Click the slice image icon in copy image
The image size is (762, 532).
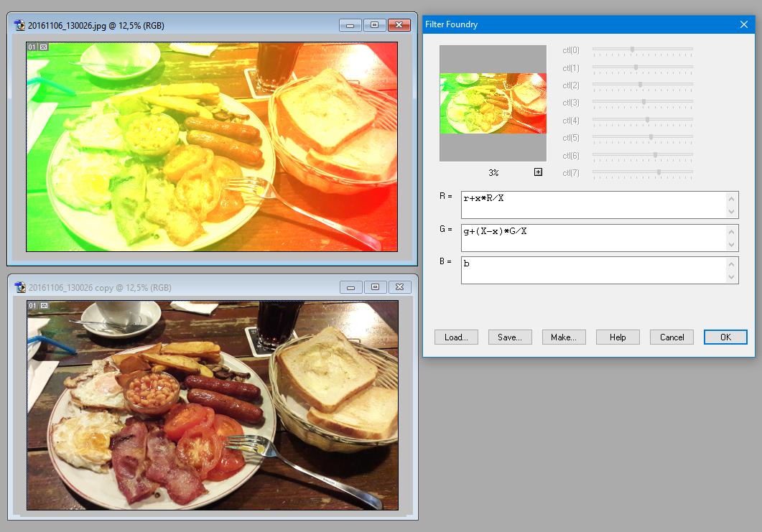[x=45, y=306]
